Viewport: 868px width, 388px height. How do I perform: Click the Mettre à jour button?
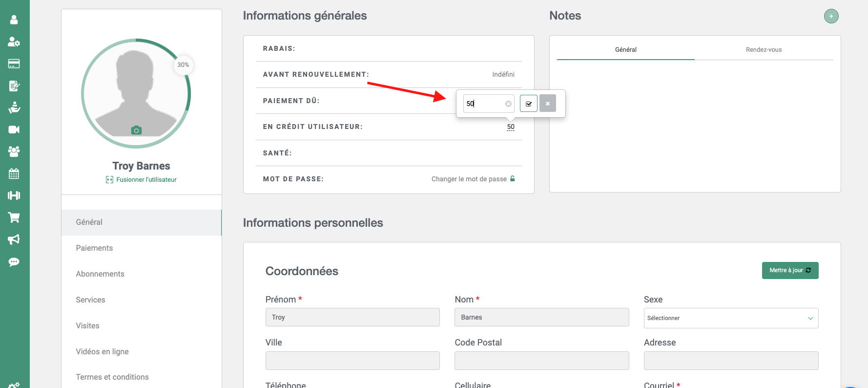790,270
